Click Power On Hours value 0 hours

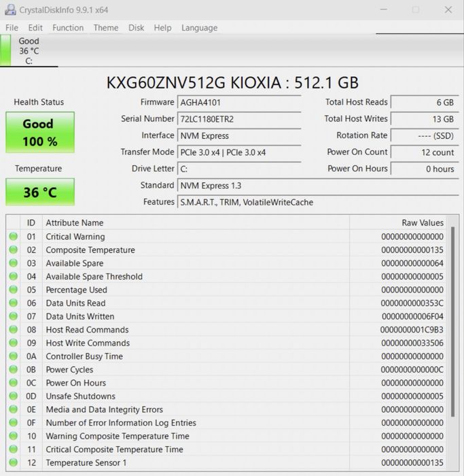(425, 169)
